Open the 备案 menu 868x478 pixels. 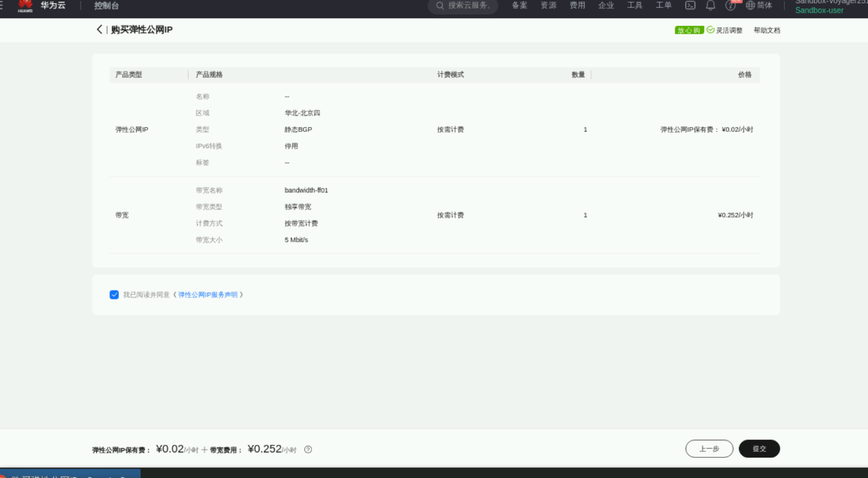point(520,6)
